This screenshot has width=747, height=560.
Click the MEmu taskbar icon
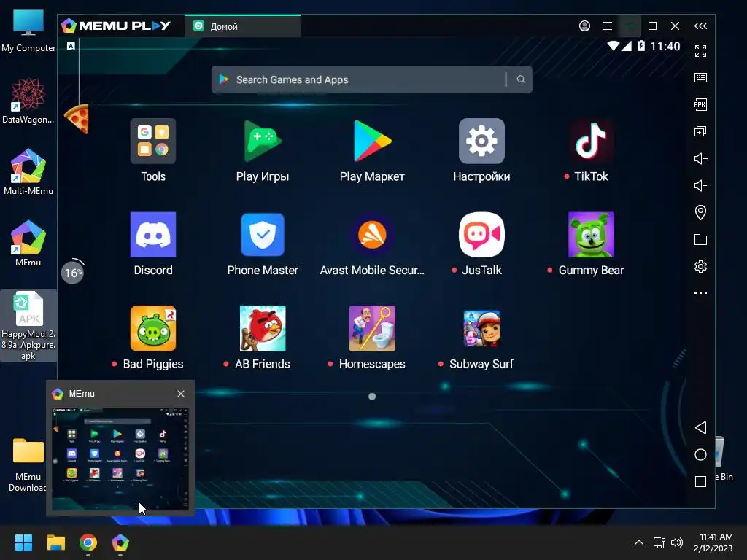pyautogui.click(x=120, y=542)
